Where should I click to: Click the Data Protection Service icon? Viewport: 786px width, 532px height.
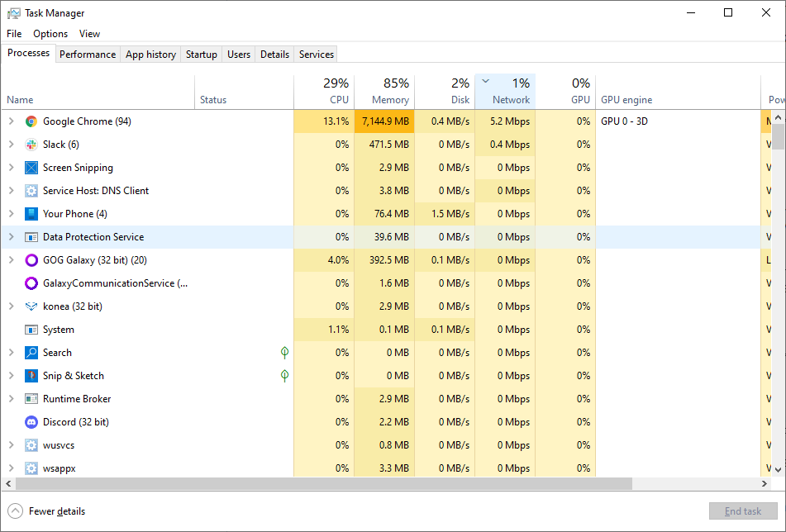point(31,237)
